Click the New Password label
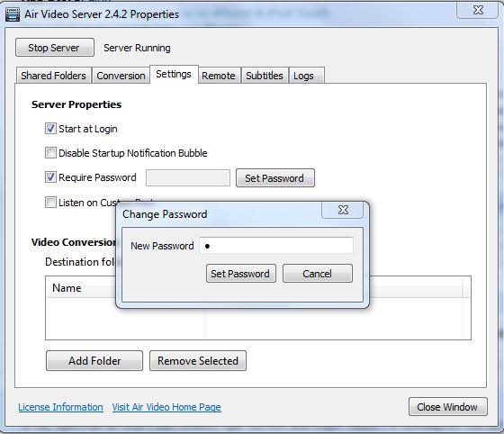 tap(162, 246)
